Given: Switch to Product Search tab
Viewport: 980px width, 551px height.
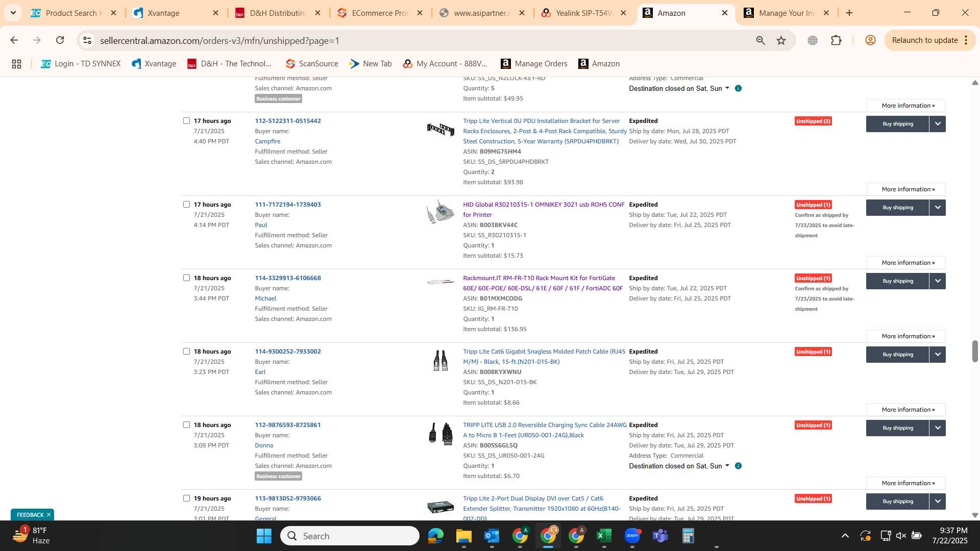Looking at the screenshot, I should [74, 13].
